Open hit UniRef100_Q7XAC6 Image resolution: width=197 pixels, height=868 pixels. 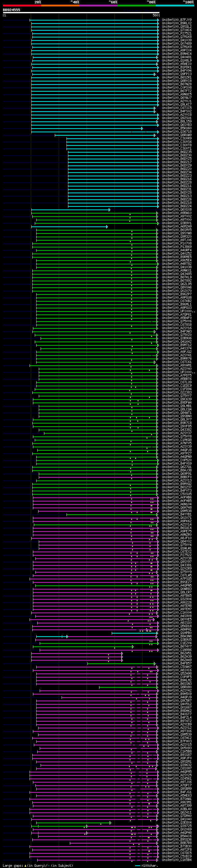click(x=177, y=30)
